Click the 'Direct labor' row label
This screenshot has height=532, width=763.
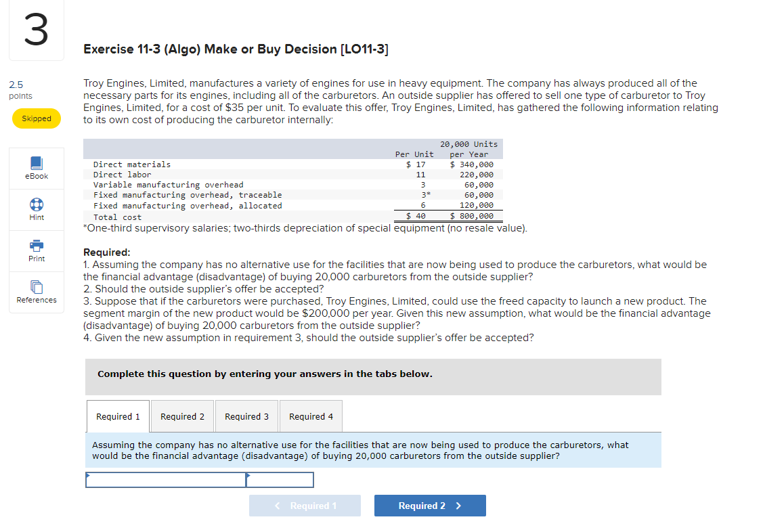click(122, 175)
